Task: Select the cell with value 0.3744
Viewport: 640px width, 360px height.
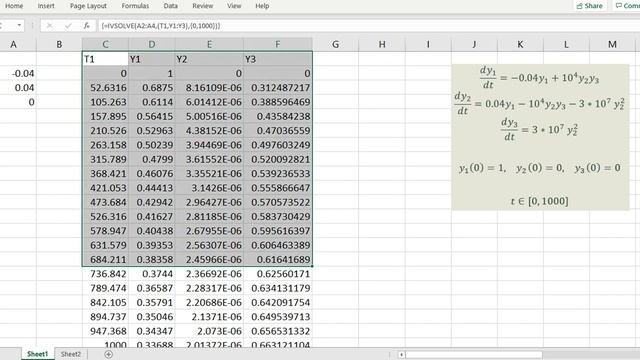Action: (x=151, y=273)
